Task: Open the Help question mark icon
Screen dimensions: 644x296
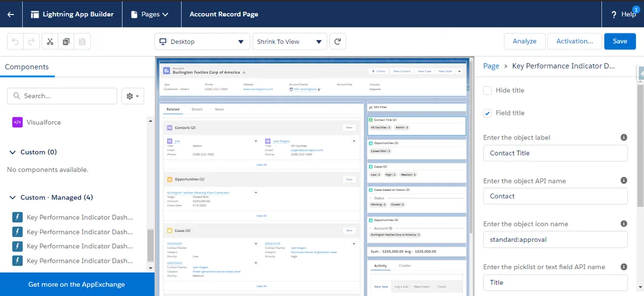Action: point(614,14)
